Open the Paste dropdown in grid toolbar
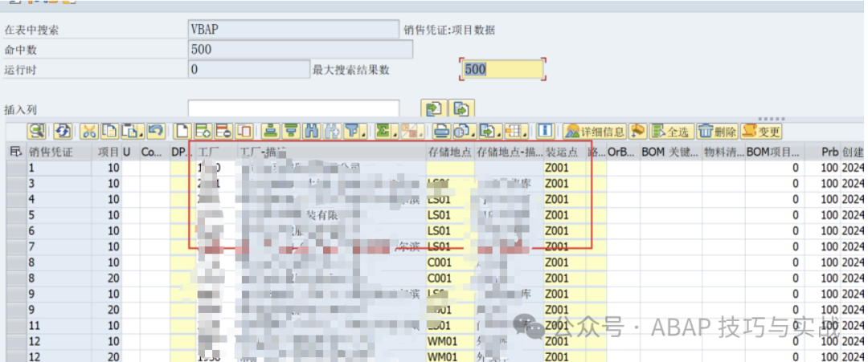868x362 pixels. pos(133,131)
